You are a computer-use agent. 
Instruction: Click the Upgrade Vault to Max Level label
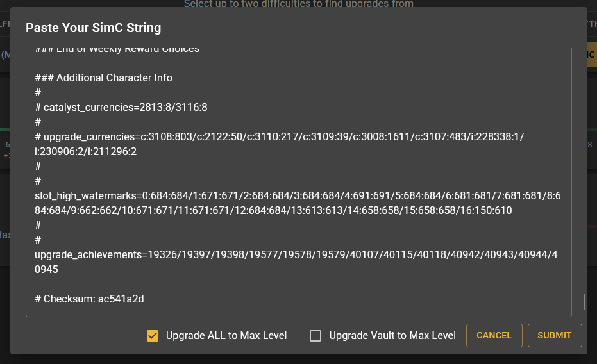click(x=392, y=336)
